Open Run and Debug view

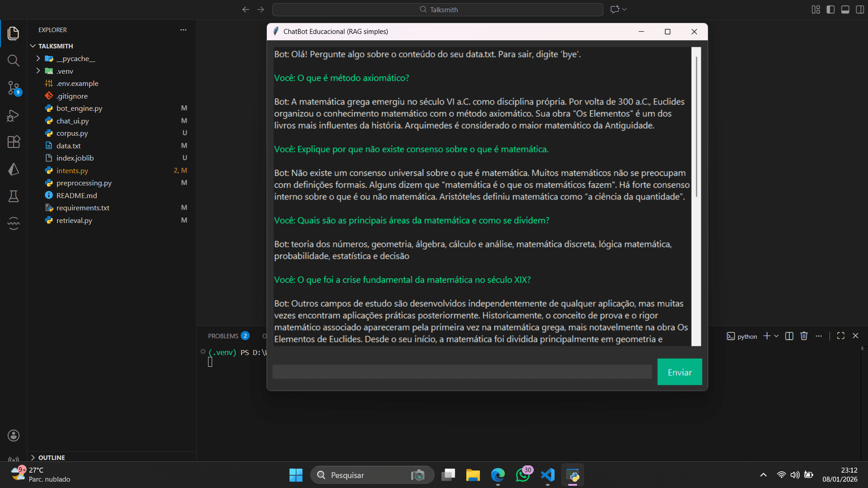(14, 116)
